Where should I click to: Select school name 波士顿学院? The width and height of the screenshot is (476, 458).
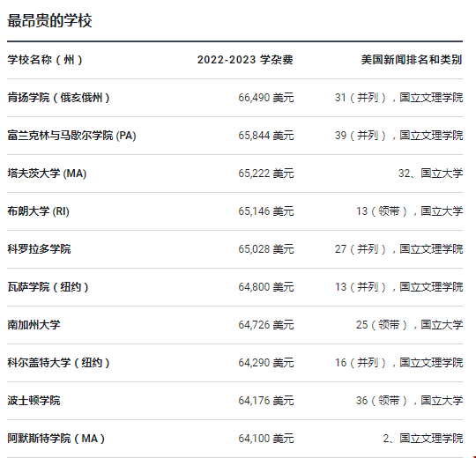tap(33, 401)
